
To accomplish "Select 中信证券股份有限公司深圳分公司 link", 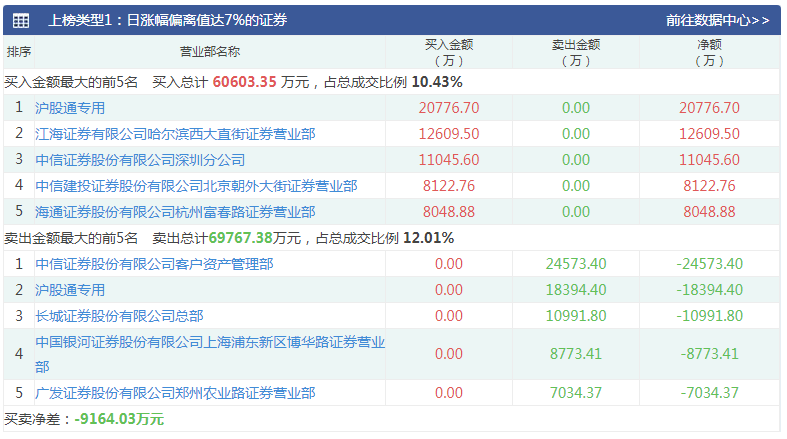I will pyautogui.click(x=140, y=160).
